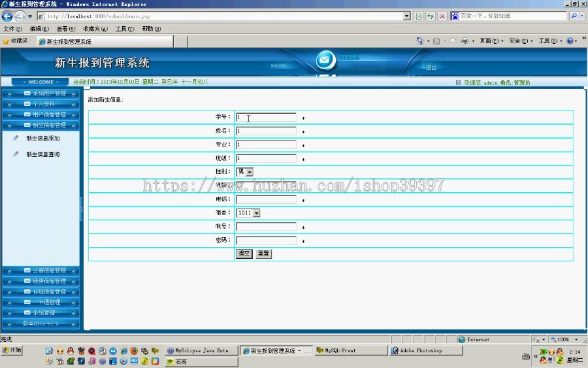Screen dimensions: 588x368
Task: Open the 宿舍 dormitory dropdown showing 1011
Action: [x=248, y=213]
